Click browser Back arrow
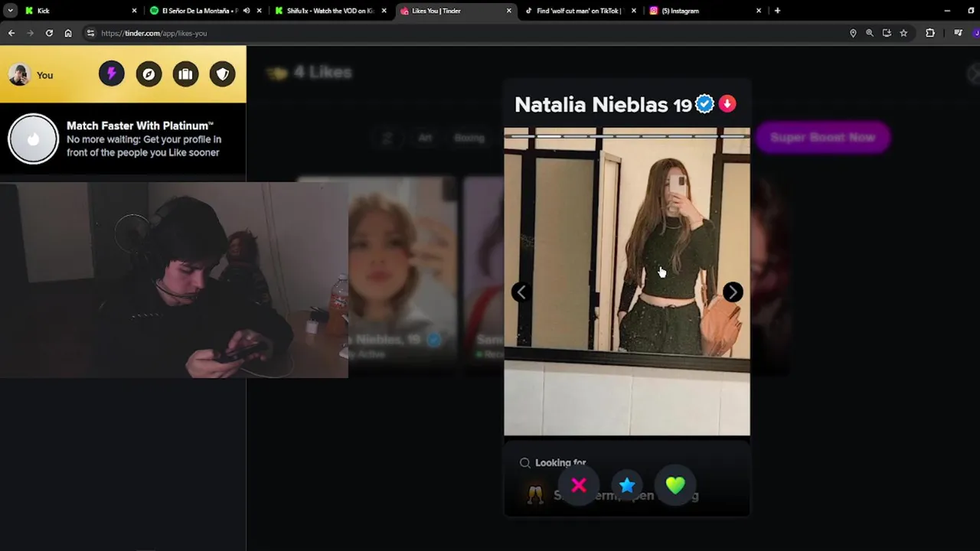980x551 pixels. (x=11, y=33)
